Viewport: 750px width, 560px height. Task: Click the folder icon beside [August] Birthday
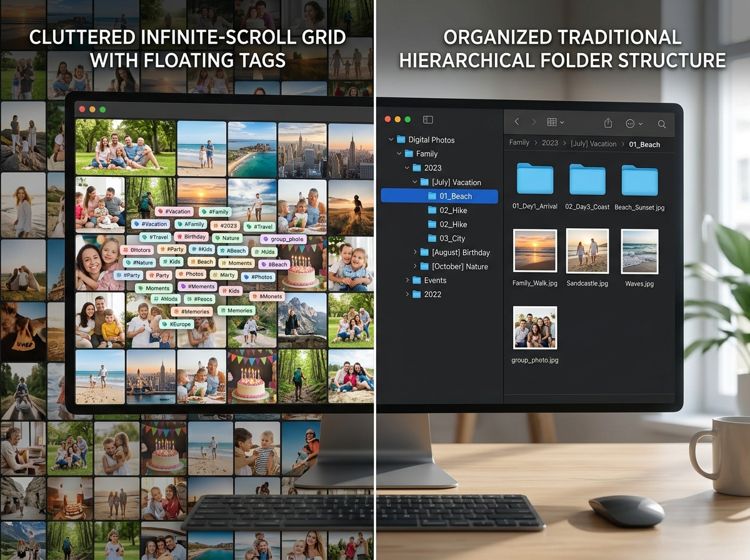[x=424, y=252]
